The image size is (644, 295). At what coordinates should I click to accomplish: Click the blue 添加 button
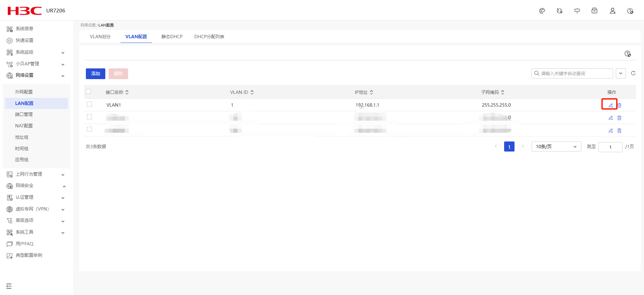pyautogui.click(x=96, y=74)
